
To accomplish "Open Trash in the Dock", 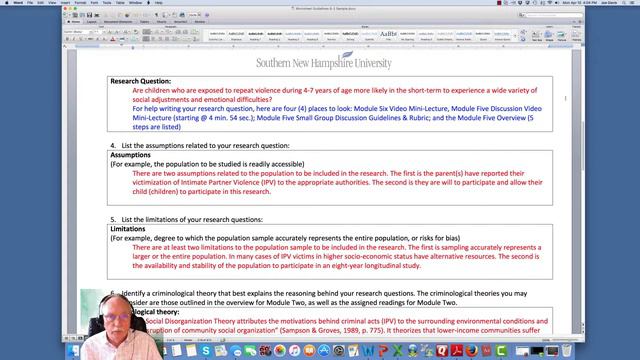I will [567, 351].
